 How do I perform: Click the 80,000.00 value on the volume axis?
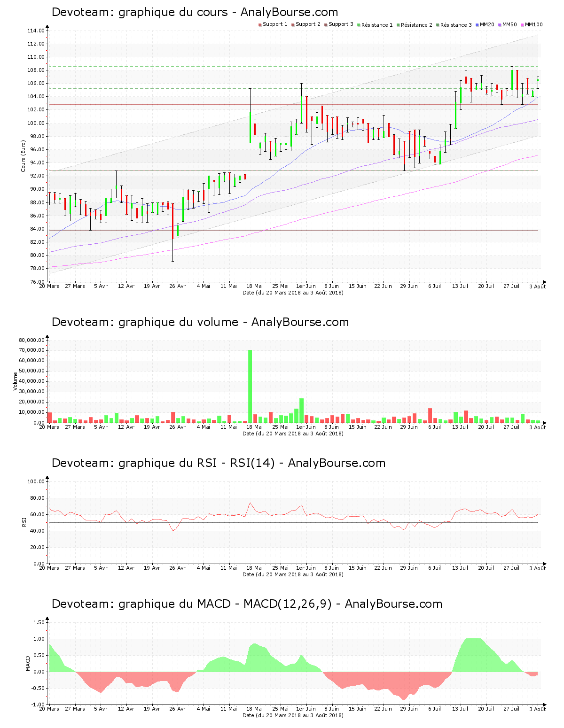(x=32, y=340)
